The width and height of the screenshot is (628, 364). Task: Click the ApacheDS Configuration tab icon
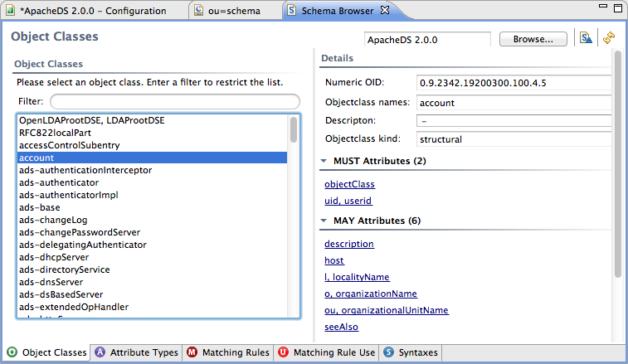tap(11, 11)
